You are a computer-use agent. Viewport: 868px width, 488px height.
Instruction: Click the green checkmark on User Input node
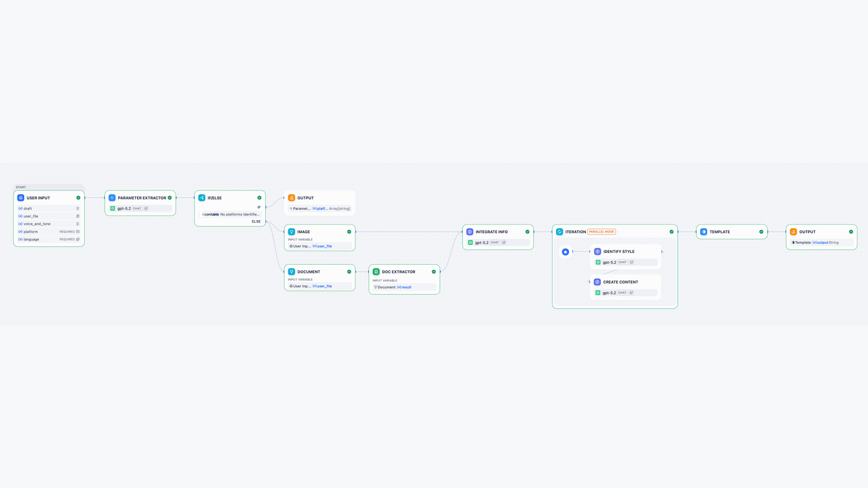[78, 198]
